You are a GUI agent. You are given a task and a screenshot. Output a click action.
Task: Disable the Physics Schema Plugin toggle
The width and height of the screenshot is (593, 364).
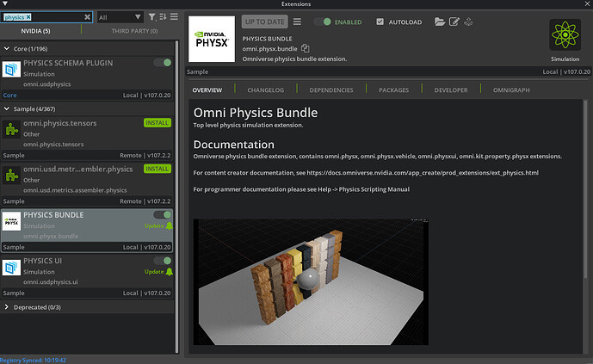163,63
